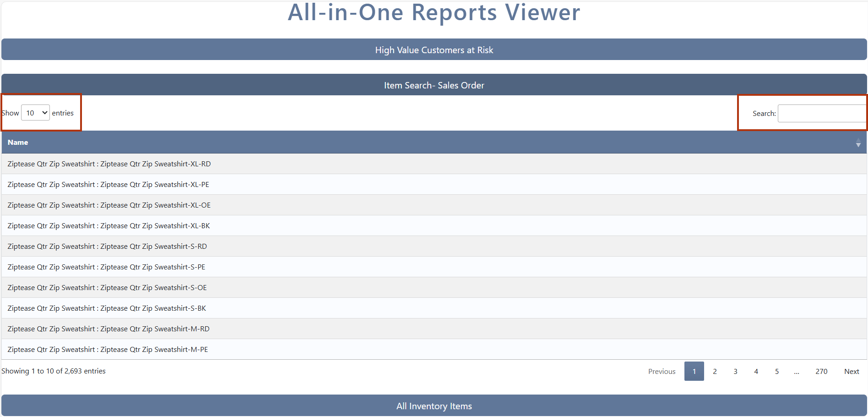
Task: Go to page 2 of results
Action: 715,371
